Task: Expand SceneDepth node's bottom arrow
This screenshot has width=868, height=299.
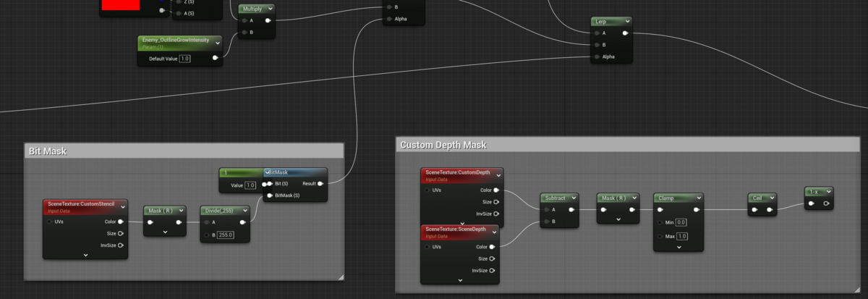Action: (x=461, y=279)
